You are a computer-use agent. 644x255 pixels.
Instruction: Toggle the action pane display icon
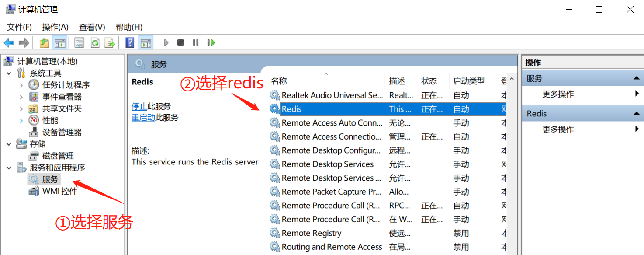coord(145,42)
